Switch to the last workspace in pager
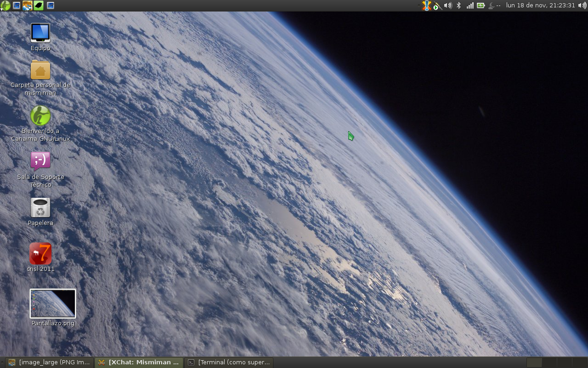 click(580, 362)
